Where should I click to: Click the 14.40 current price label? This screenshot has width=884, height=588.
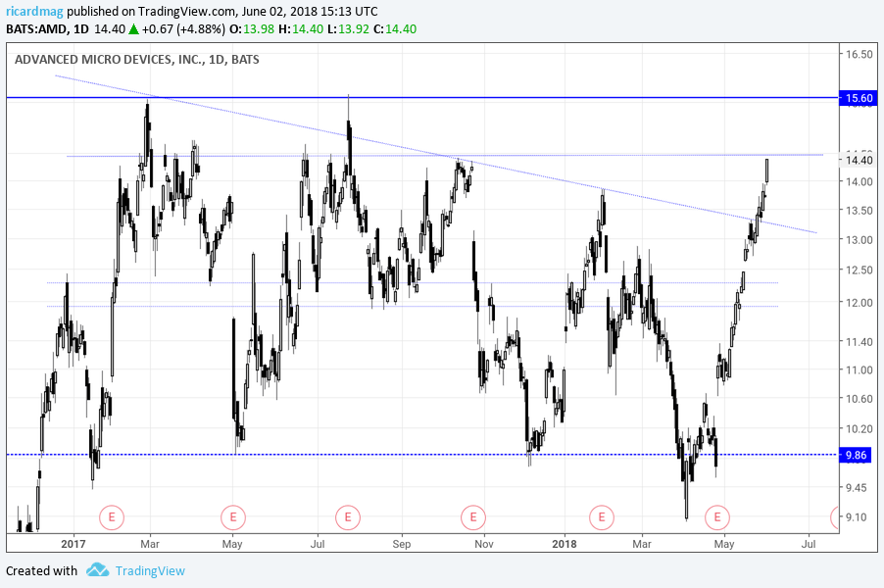click(859, 160)
